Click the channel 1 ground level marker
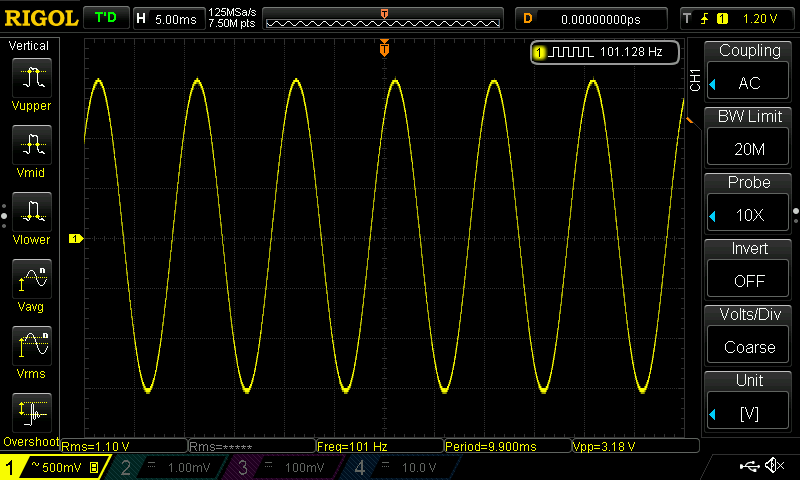This screenshot has width=800, height=480. 76,238
